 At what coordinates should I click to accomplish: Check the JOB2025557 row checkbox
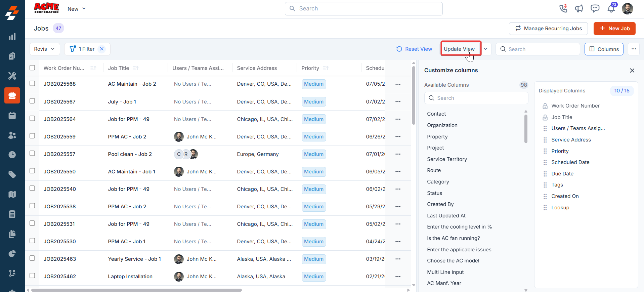[x=32, y=153]
